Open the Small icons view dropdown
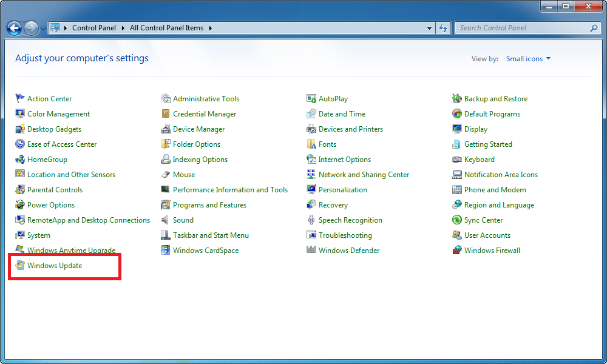 (528, 59)
